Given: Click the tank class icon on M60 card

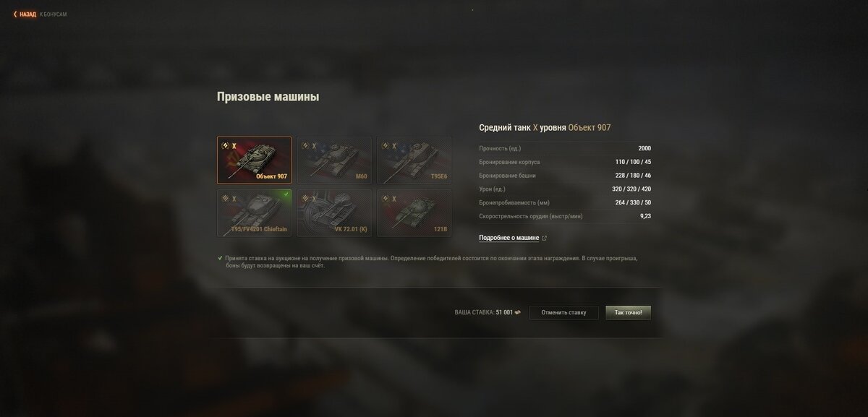Looking at the screenshot, I should [x=305, y=146].
